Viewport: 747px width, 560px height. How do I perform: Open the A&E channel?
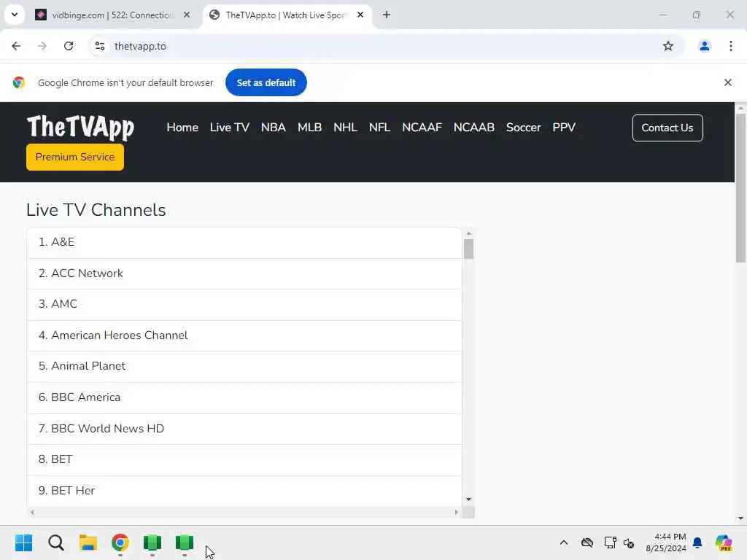244,242
